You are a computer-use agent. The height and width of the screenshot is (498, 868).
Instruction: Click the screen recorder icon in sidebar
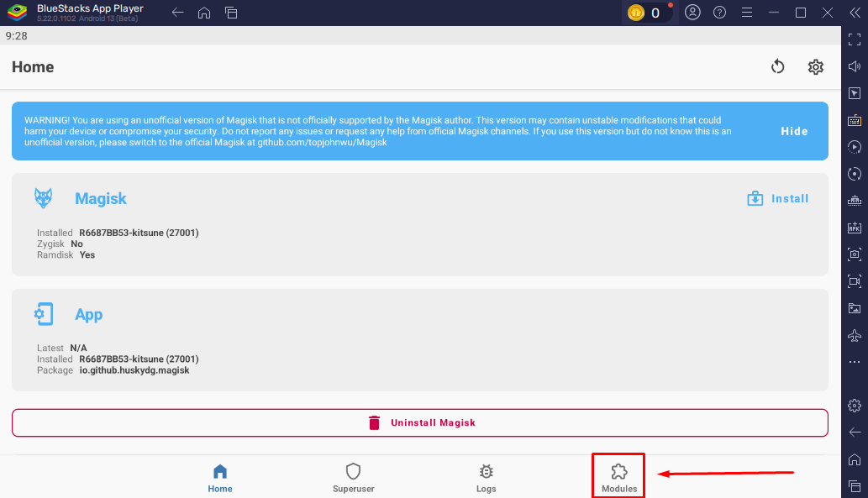coord(855,281)
